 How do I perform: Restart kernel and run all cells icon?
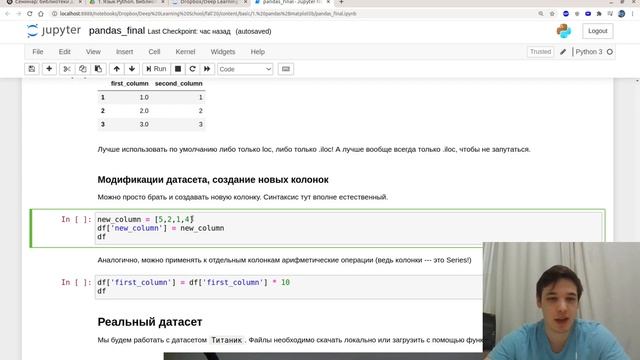click(207, 69)
